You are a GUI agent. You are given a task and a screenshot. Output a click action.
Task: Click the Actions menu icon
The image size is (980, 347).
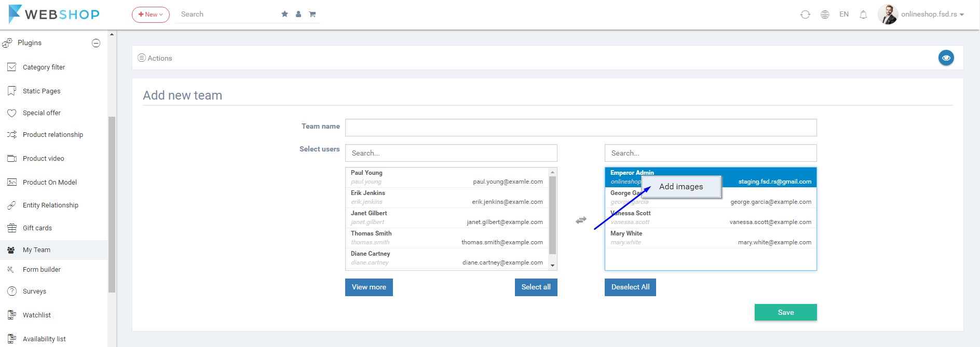142,58
